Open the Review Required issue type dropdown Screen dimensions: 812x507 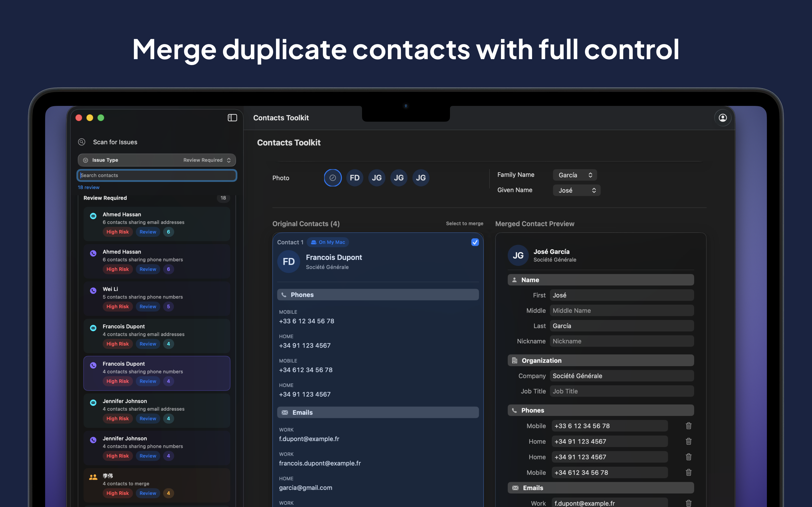(206, 160)
